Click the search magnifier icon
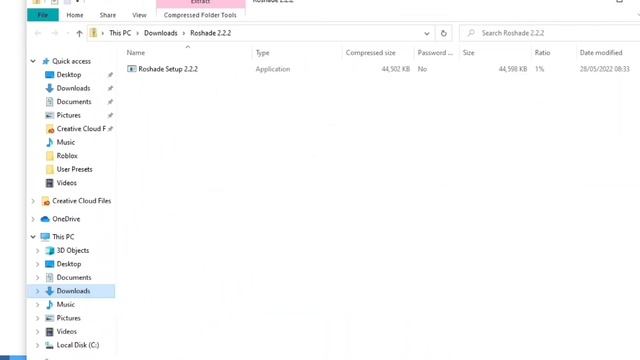 coord(471,33)
